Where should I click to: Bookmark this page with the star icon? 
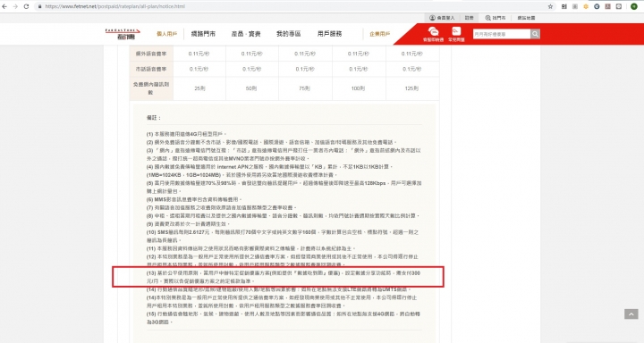pos(550,6)
